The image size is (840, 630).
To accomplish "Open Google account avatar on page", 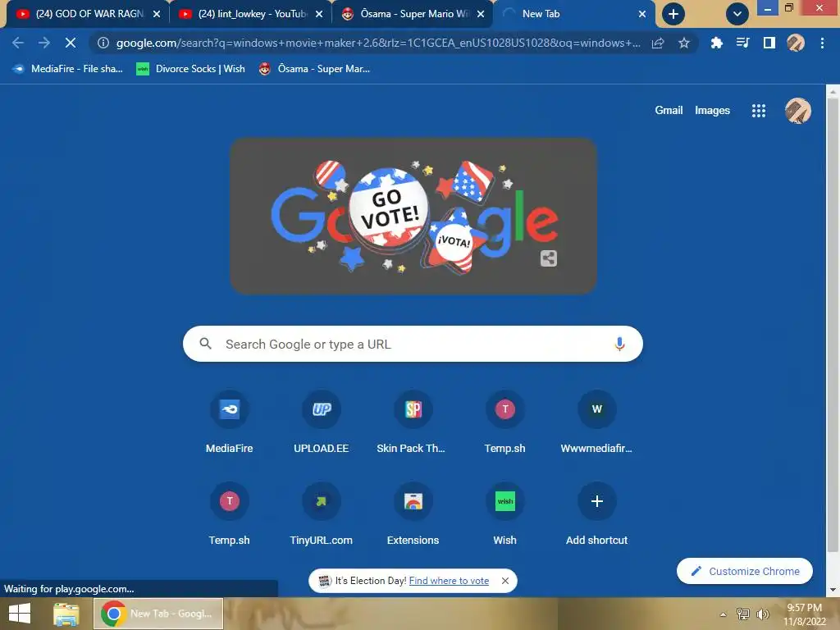I will click(x=797, y=111).
